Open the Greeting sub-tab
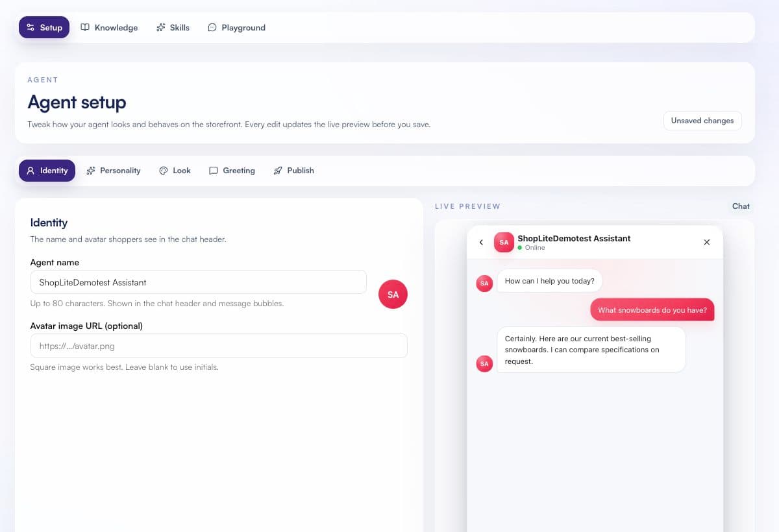Viewport: 779px width, 532px height. [232, 171]
